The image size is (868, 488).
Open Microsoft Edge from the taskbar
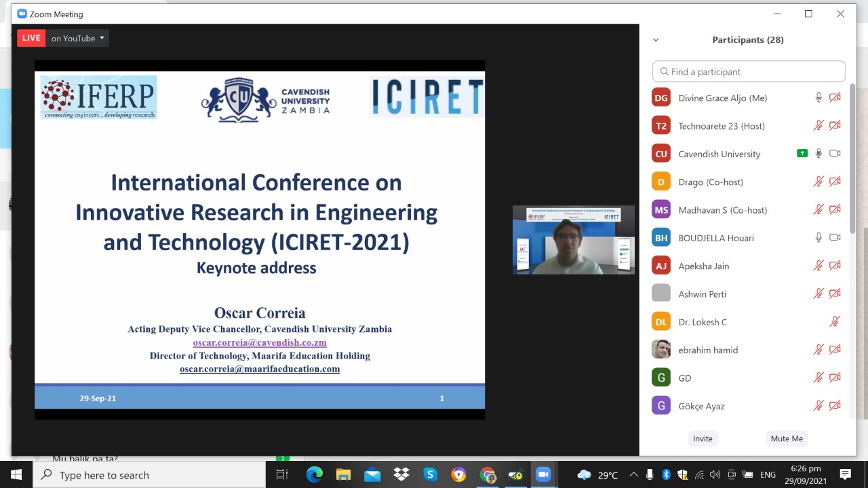pos(314,475)
